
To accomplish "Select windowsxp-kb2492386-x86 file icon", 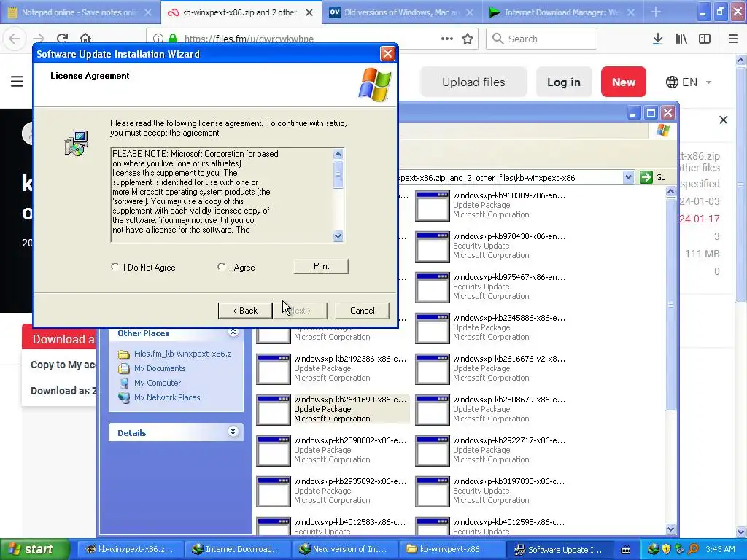I will tap(273, 369).
